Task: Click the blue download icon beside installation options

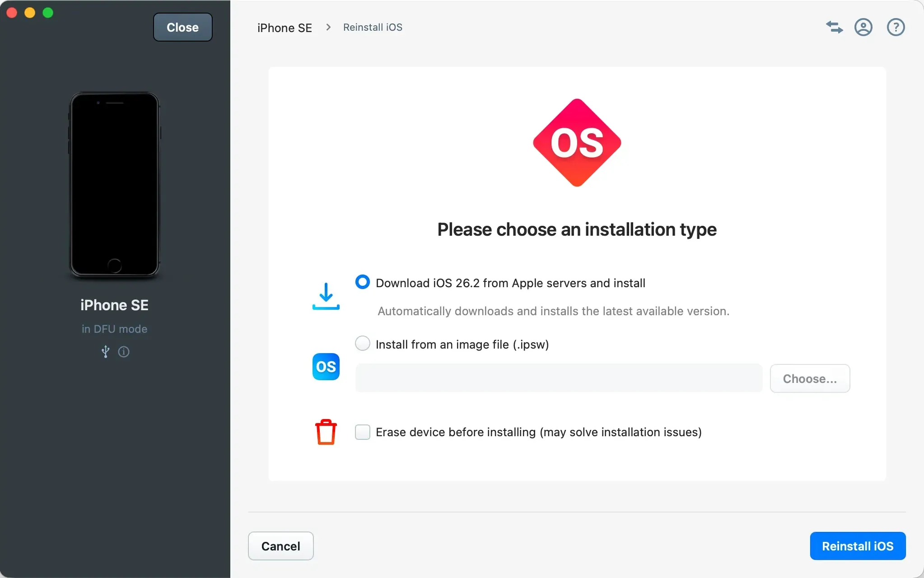Action: [326, 297]
